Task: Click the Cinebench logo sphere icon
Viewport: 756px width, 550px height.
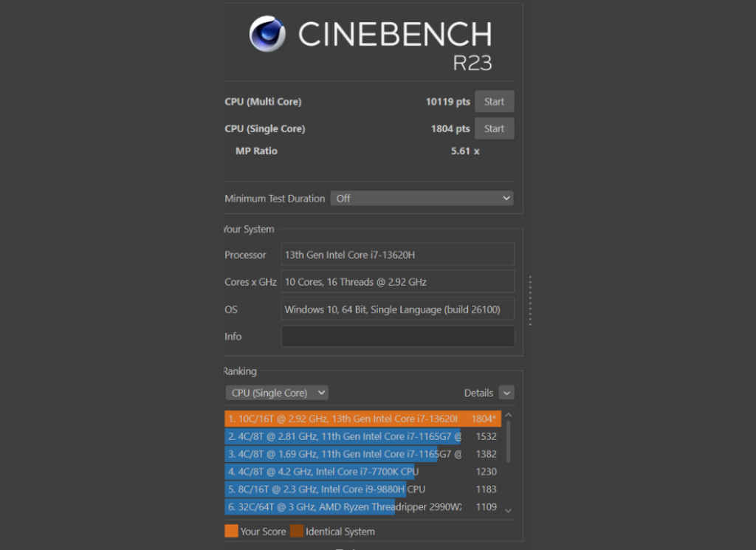Action: click(x=267, y=34)
